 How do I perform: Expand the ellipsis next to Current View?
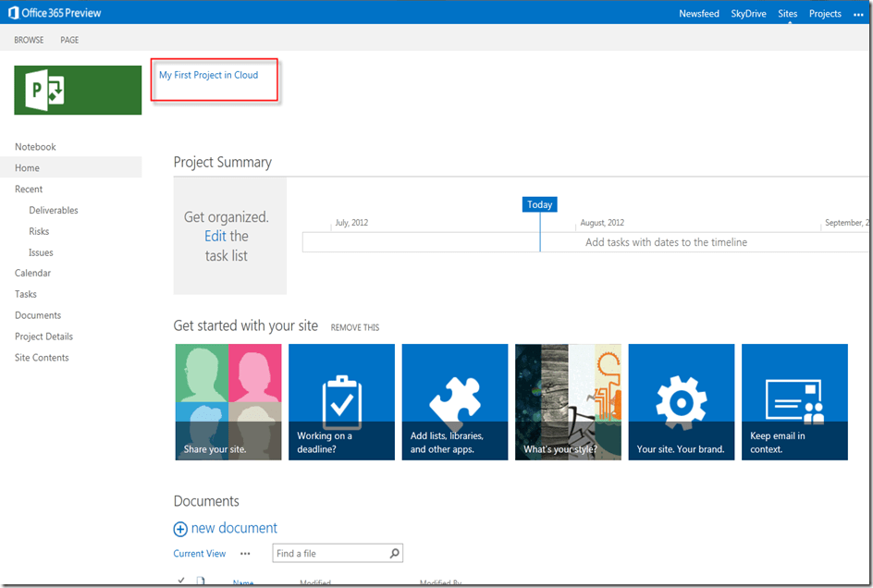pos(245,554)
